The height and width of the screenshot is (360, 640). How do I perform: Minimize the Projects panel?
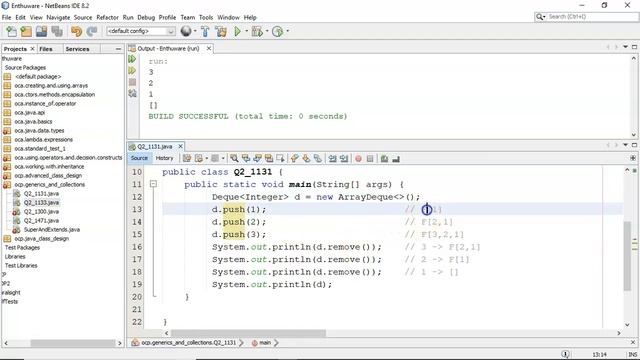click(x=118, y=49)
